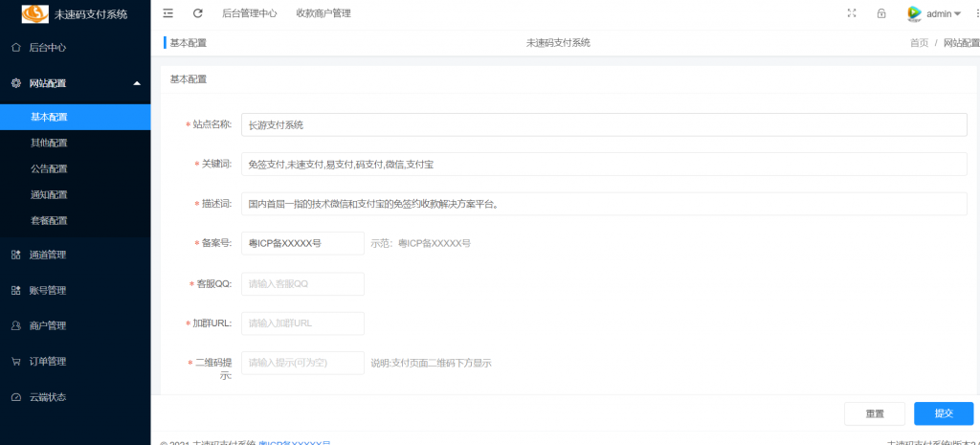Viewport: 980px width, 445px height.
Task: Click the 说明:支付页面二维码下方显示 text
Action: 432,363
